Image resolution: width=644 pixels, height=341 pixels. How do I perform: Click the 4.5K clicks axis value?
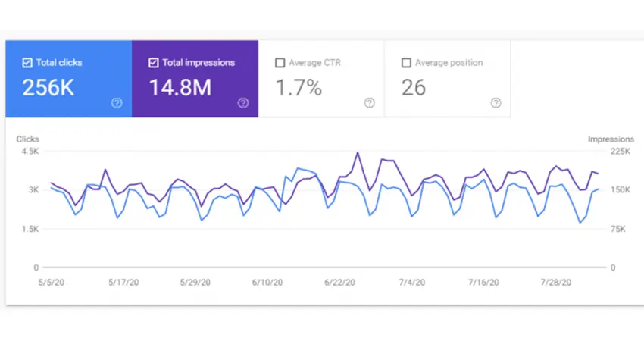pyautogui.click(x=30, y=152)
